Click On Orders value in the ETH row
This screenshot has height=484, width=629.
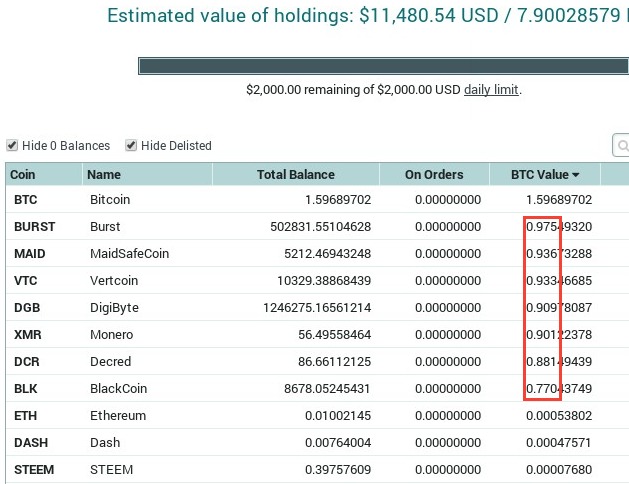click(448, 415)
